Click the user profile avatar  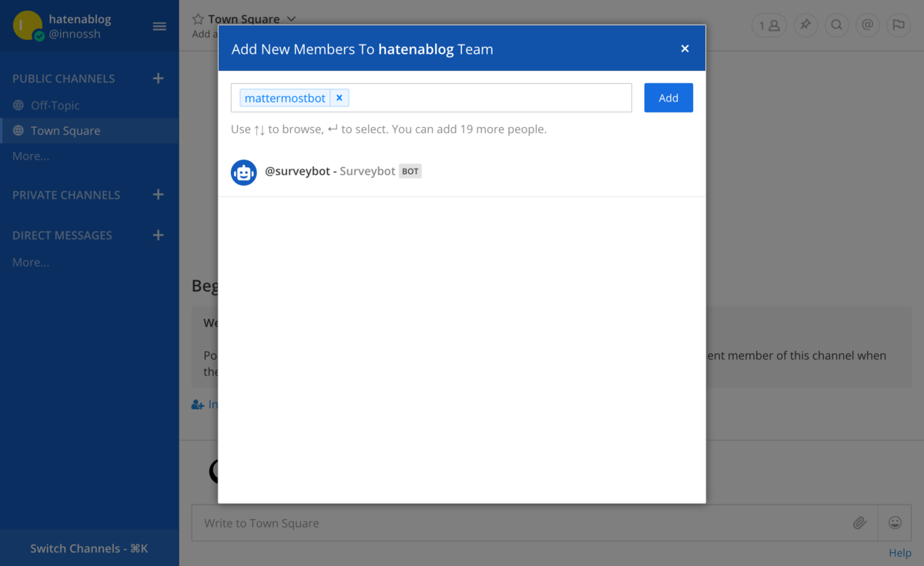click(x=28, y=25)
